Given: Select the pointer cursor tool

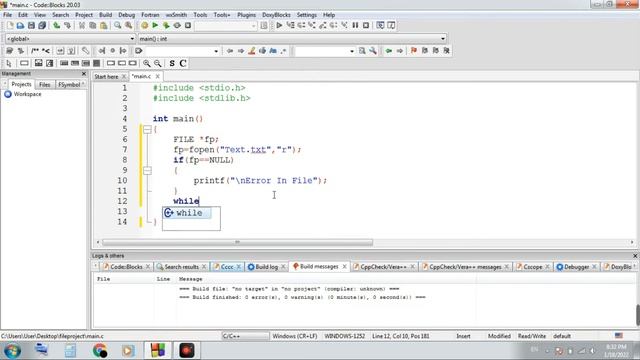Looking at the screenshot, I should tap(9, 63).
